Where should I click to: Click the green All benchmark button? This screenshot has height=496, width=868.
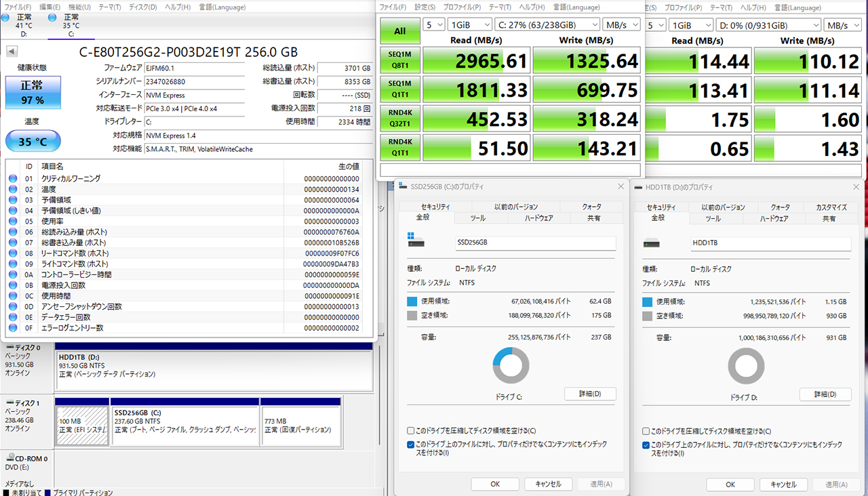pos(399,31)
